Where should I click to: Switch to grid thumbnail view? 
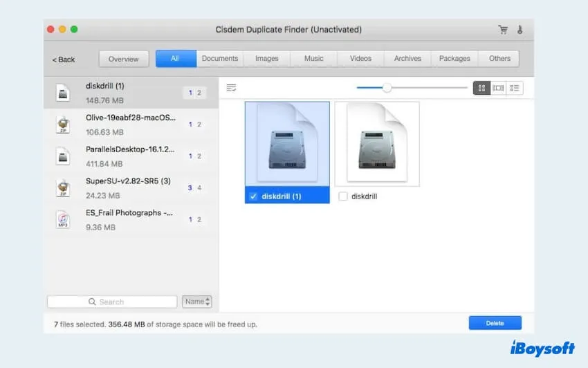(x=482, y=88)
